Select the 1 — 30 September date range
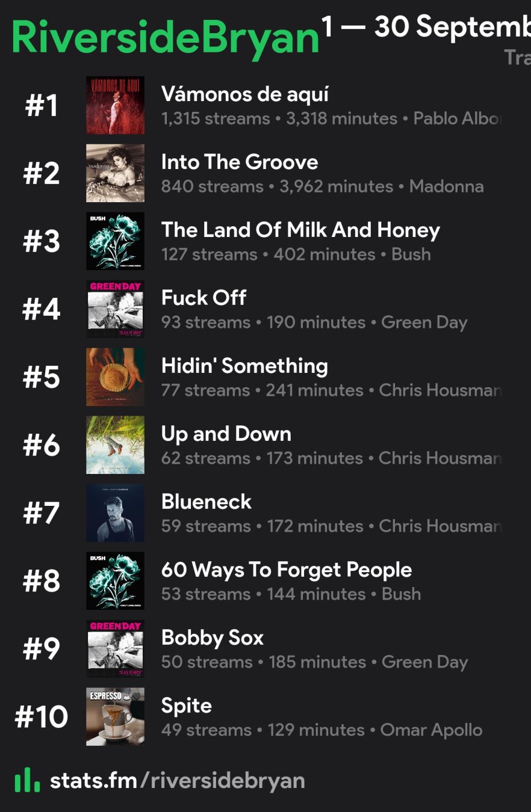This screenshot has width=531, height=812. [x=425, y=27]
